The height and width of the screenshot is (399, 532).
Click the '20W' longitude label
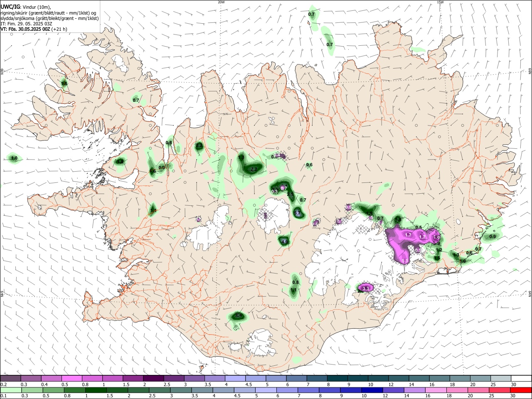tap(221, 2)
